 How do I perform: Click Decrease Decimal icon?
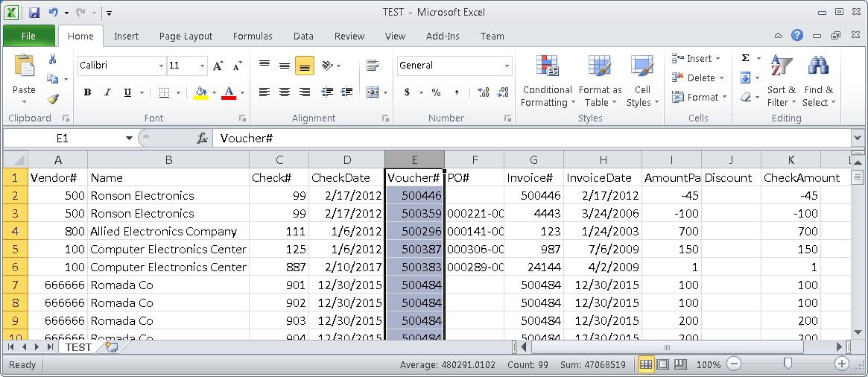tap(503, 92)
